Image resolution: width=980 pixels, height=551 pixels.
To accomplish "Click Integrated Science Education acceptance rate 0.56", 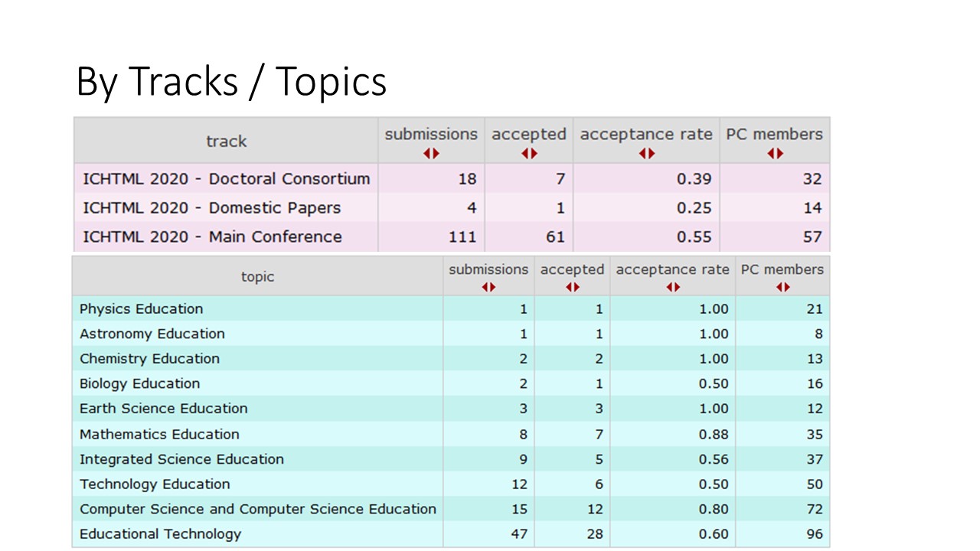I will (714, 459).
